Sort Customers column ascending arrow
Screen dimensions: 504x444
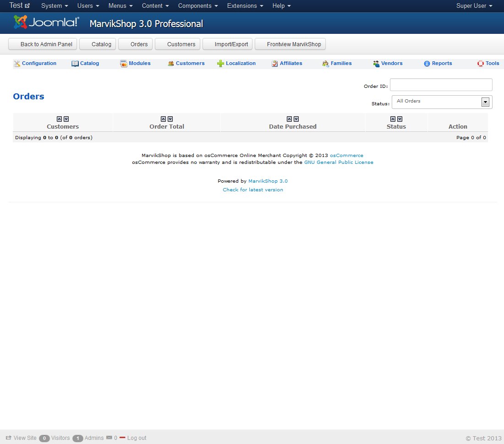click(59, 119)
